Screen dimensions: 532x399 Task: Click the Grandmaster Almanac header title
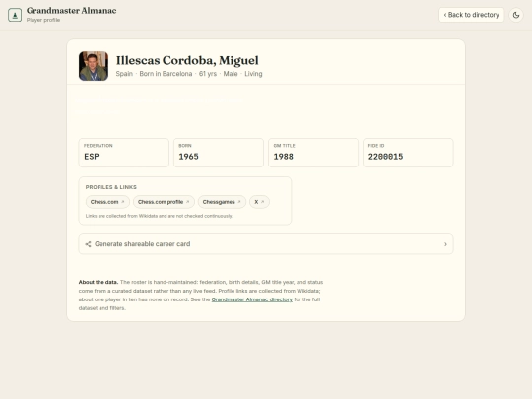tap(71, 11)
